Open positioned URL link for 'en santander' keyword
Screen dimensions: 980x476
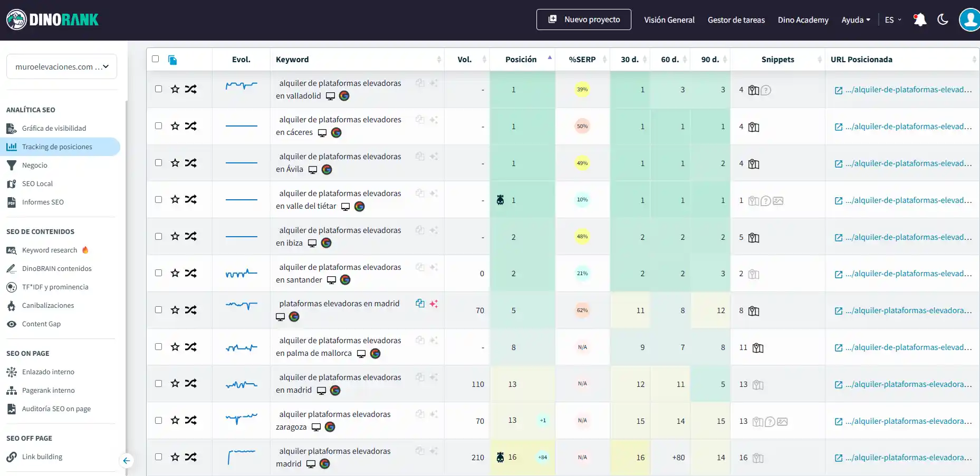(x=903, y=274)
